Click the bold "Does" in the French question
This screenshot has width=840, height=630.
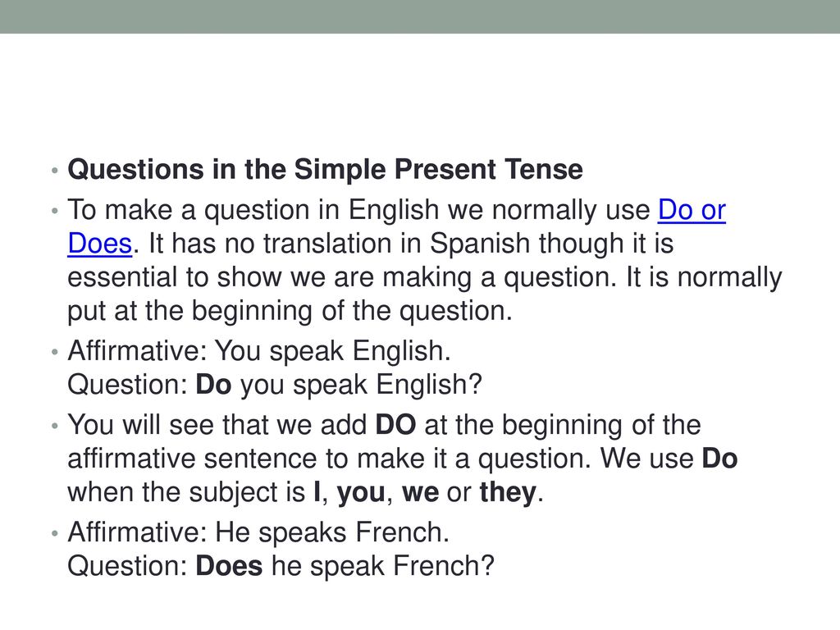click(x=230, y=566)
